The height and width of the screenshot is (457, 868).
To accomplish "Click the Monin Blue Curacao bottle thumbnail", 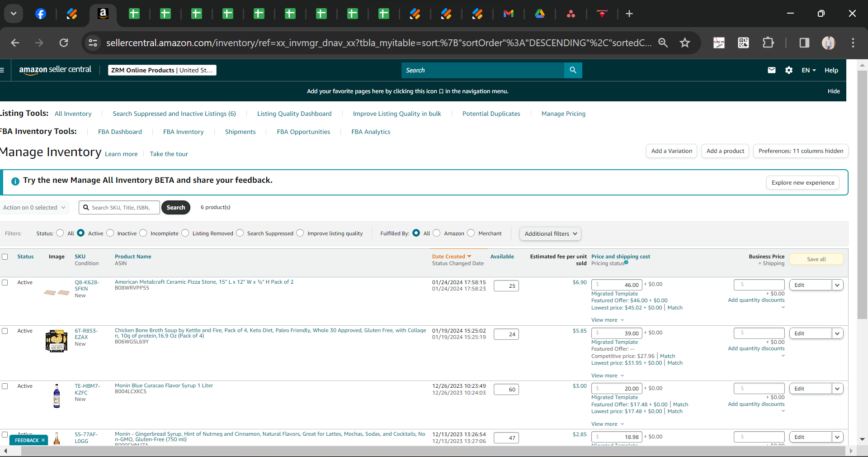I will [x=57, y=396].
